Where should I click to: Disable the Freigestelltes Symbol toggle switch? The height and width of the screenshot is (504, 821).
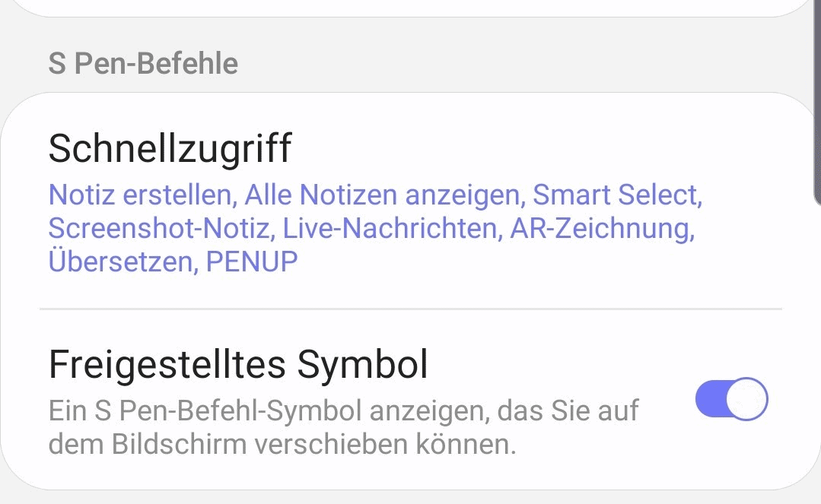coord(731,399)
